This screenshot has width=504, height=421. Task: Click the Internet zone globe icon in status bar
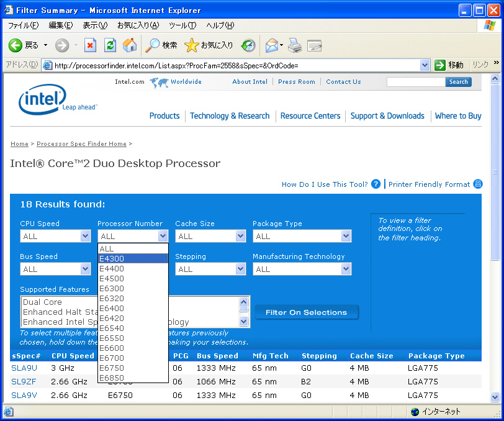pyautogui.click(x=415, y=412)
